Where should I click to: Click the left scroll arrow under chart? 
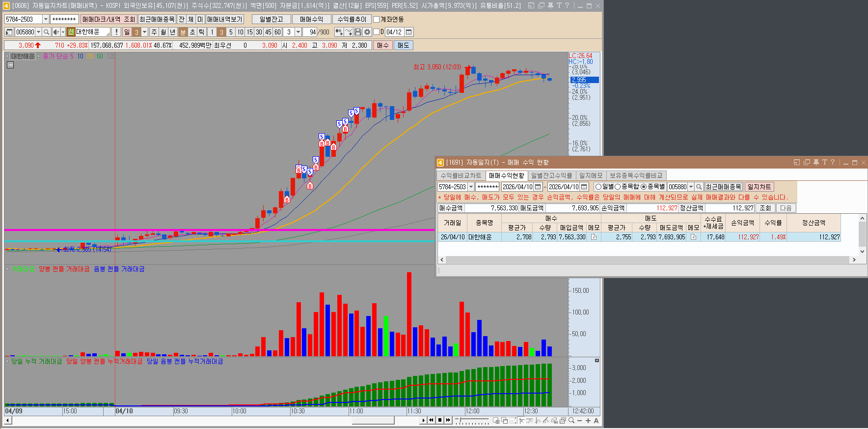(x=7, y=420)
